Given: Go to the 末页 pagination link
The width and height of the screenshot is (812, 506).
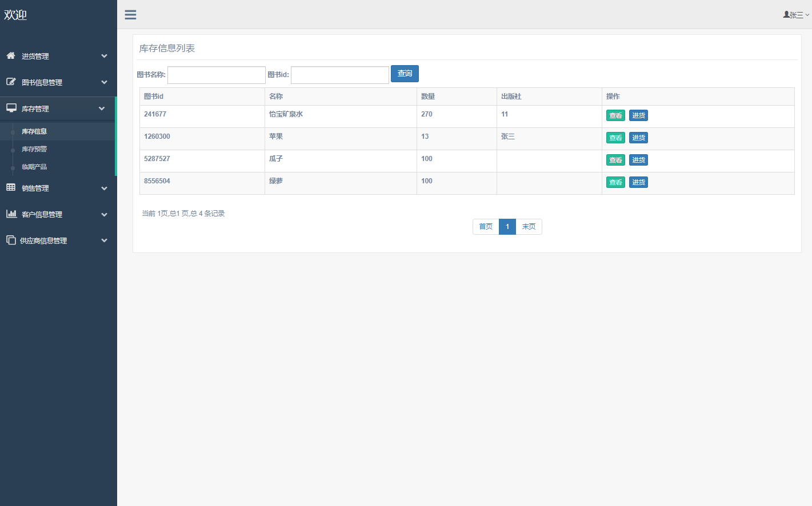Looking at the screenshot, I should [x=529, y=227].
